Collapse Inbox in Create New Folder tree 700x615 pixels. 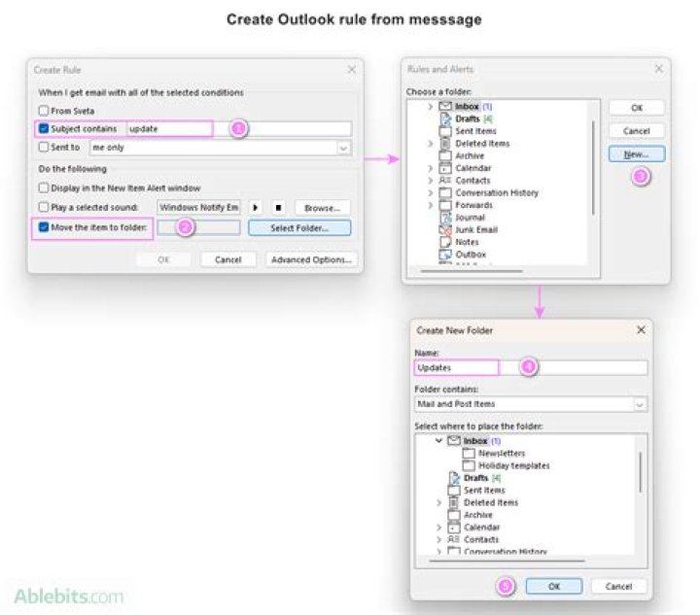click(438, 441)
